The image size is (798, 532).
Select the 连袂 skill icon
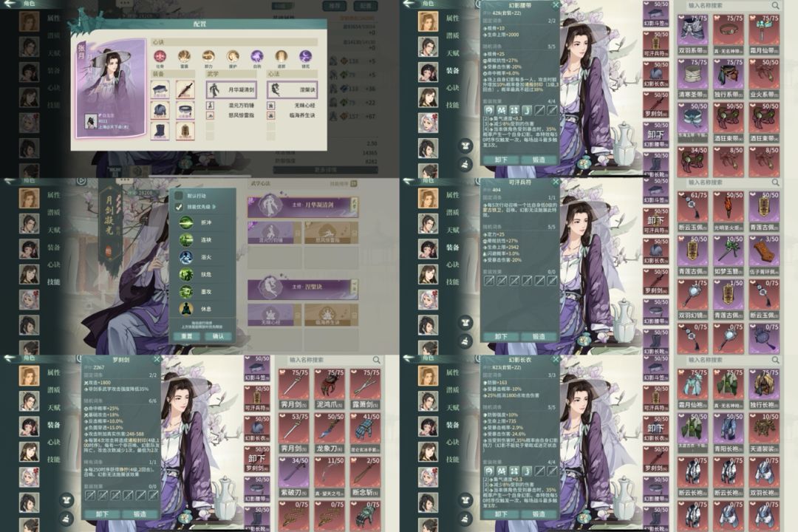click(x=186, y=240)
